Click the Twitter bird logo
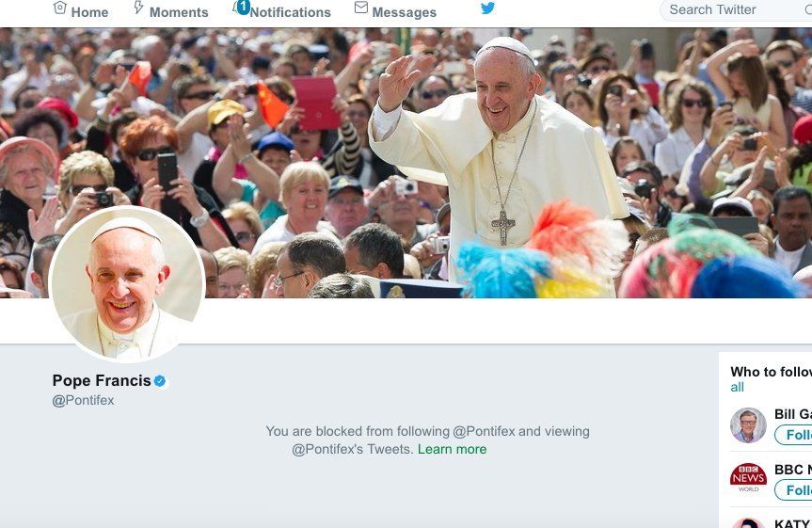The image size is (812, 528). coord(487,8)
